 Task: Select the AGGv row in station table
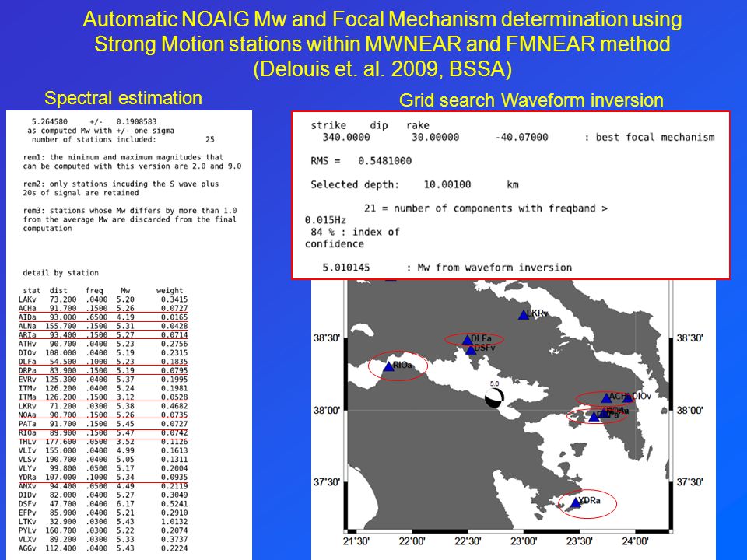pos(103,548)
